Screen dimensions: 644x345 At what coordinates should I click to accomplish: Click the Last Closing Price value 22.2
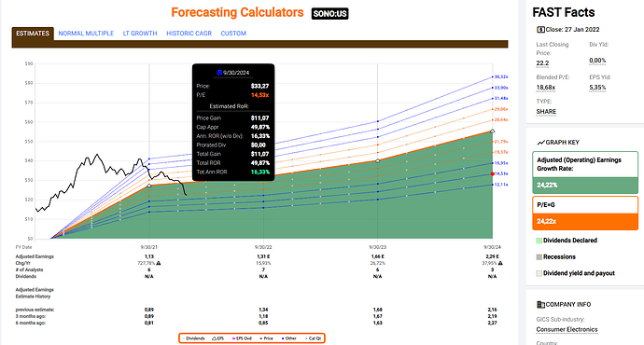[x=542, y=63]
